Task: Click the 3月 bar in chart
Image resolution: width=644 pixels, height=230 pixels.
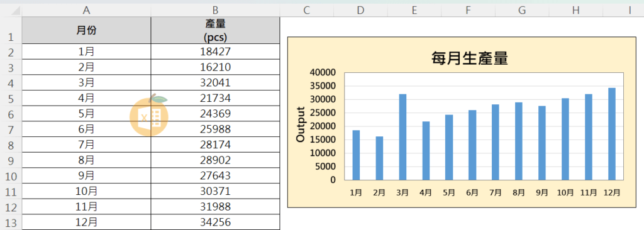Action: click(402, 137)
